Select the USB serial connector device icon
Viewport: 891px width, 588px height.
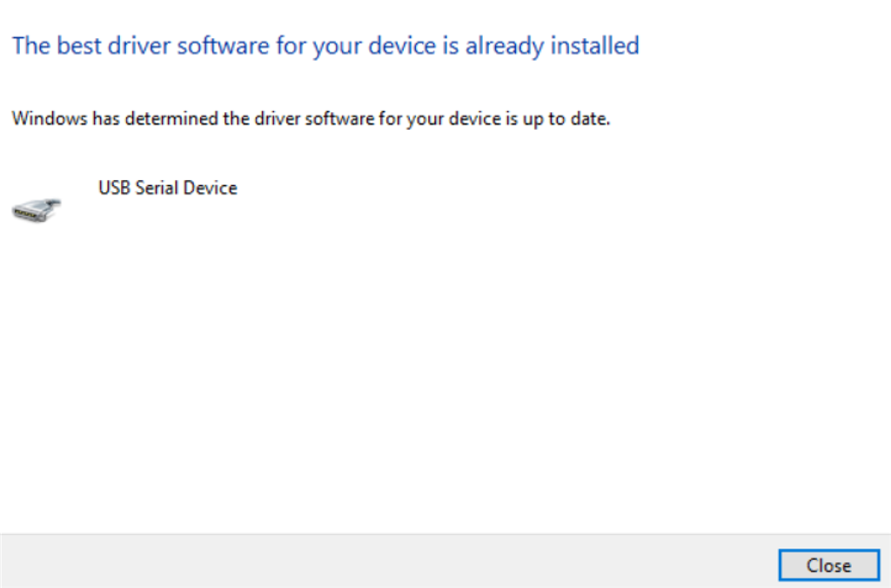pos(37,210)
